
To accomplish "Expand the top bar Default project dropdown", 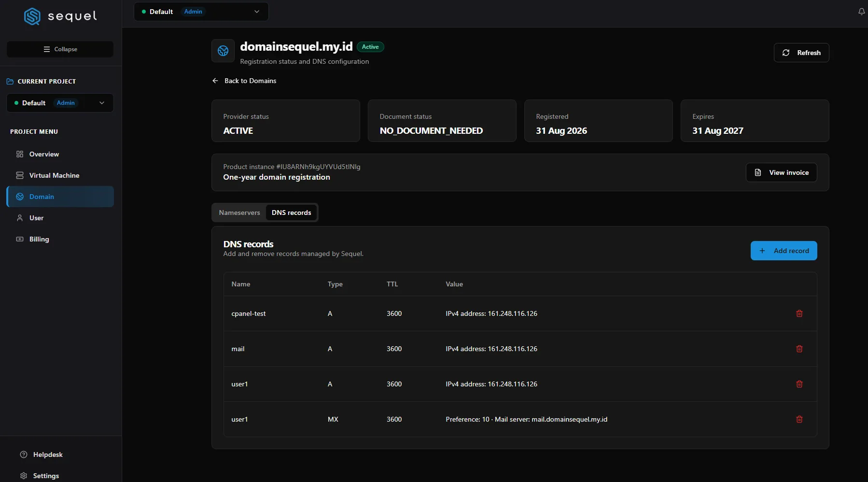I will 201,12.
